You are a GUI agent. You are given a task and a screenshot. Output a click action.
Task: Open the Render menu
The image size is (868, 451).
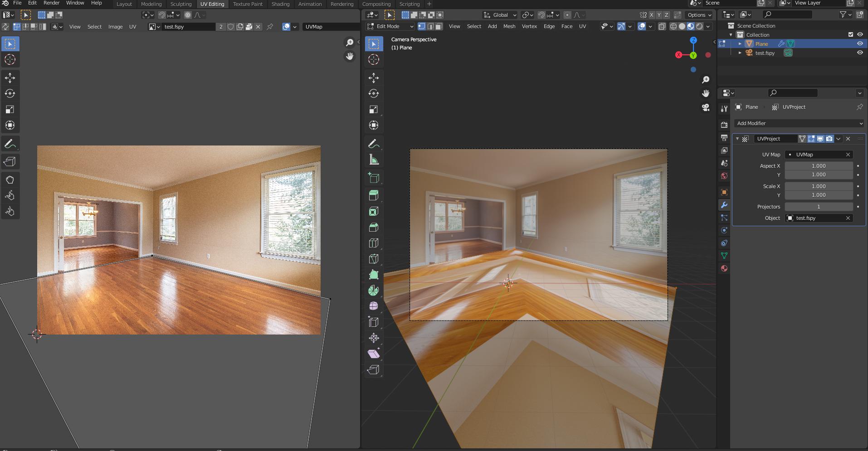point(51,3)
